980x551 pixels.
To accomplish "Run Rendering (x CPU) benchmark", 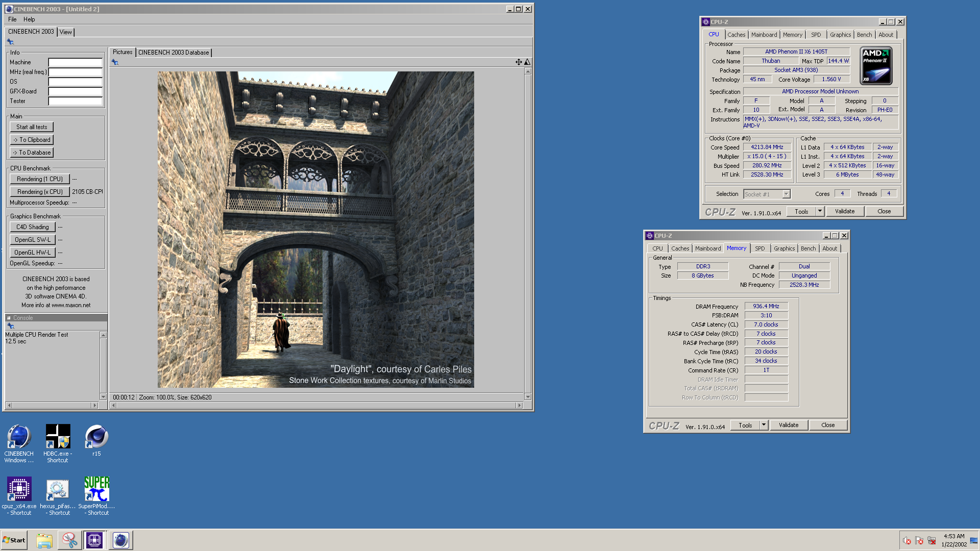I will coord(40,192).
